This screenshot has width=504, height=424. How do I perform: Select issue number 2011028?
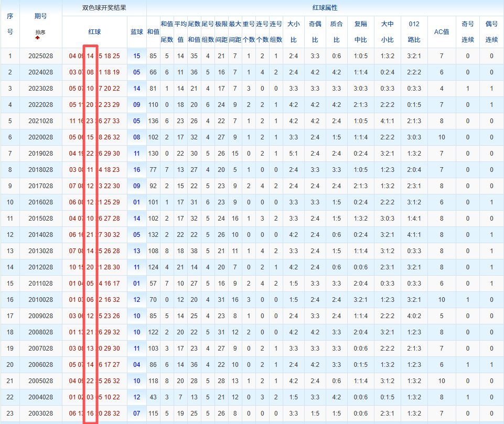click(40, 284)
